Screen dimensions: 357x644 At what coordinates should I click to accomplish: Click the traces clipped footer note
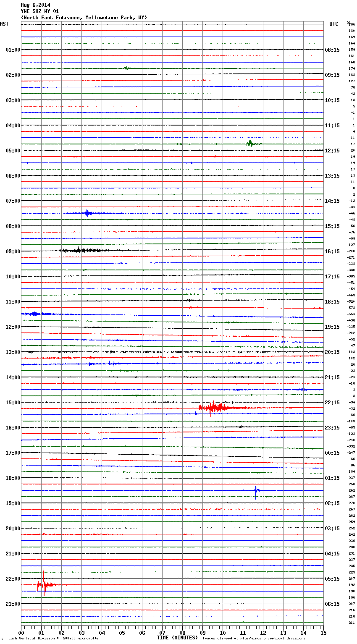pyautogui.click(x=254, y=639)
